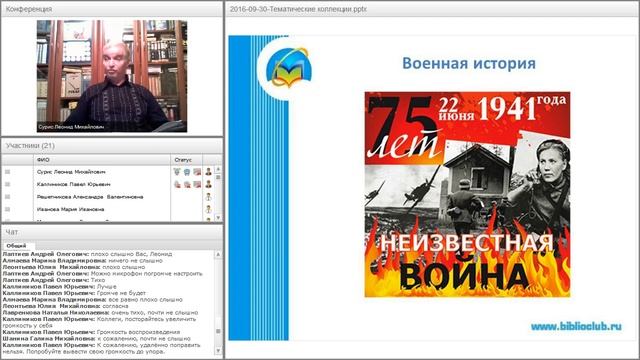Select participant Решетникова Александра Валентиновна

(90, 197)
